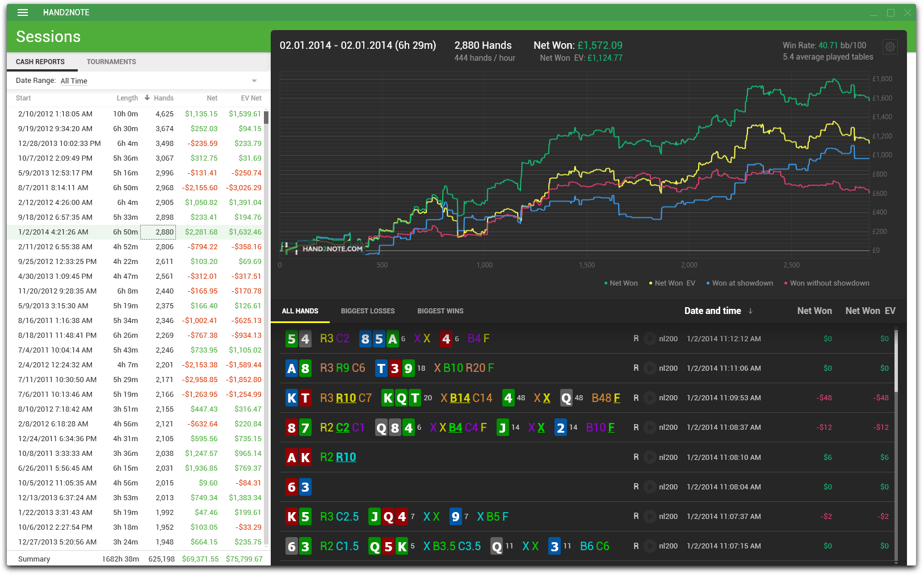Sort sessions by Hands column
This screenshot has width=924, height=574.
pos(163,98)
